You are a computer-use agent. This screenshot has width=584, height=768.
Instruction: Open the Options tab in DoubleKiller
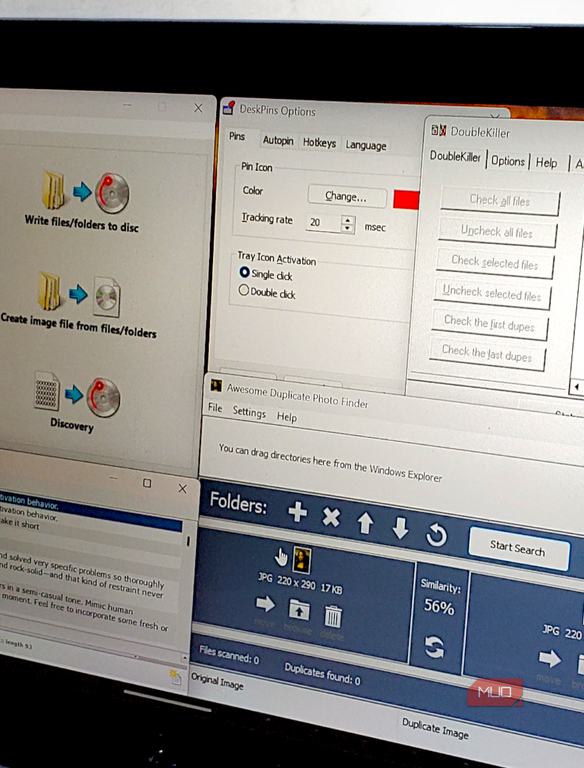[x=508, y=161]
